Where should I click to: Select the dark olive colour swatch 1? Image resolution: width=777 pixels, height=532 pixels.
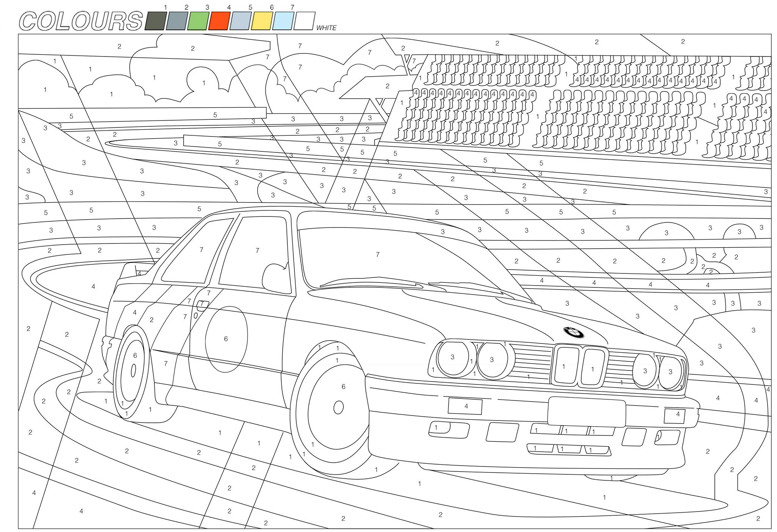(x=155, y=21)
